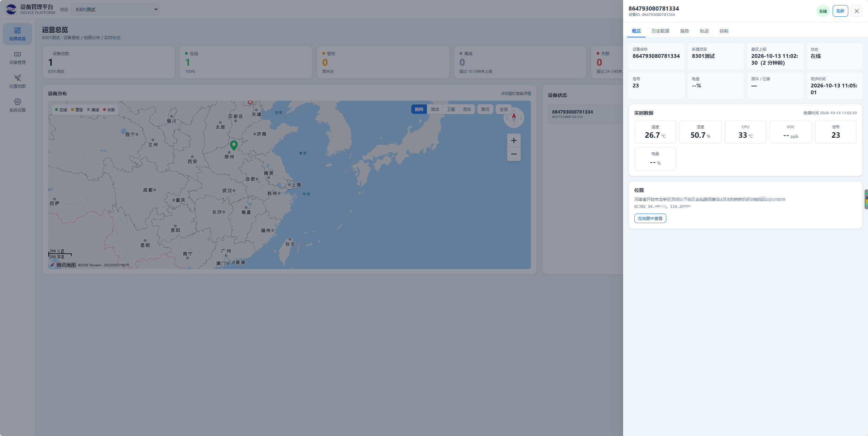Screen dimensions: 868x436
Task: Click the 湿度 50.7 % data tile
Action: tap(700, 132)
